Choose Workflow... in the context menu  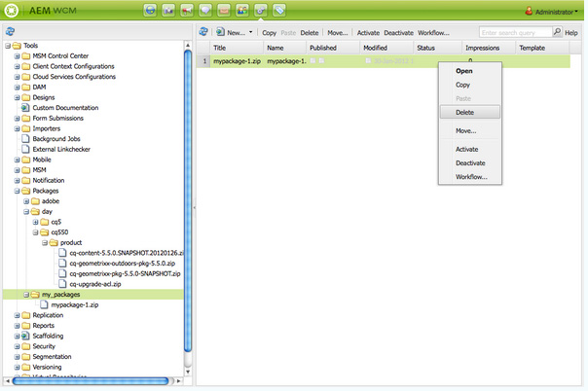tap(470, 177)
